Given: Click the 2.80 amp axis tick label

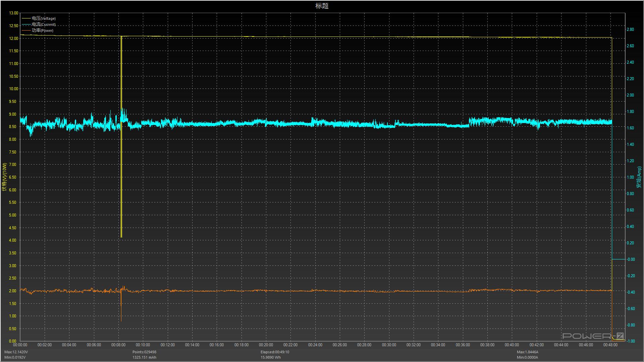Looking at the screenshot, I should click(630, 29).
